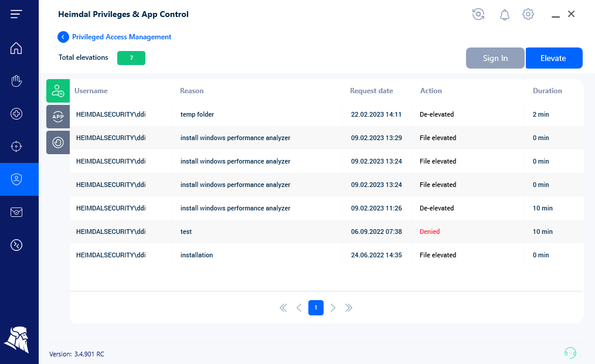Click the Action column header
The image size is (595, 364).
click(x=431, y=91)
